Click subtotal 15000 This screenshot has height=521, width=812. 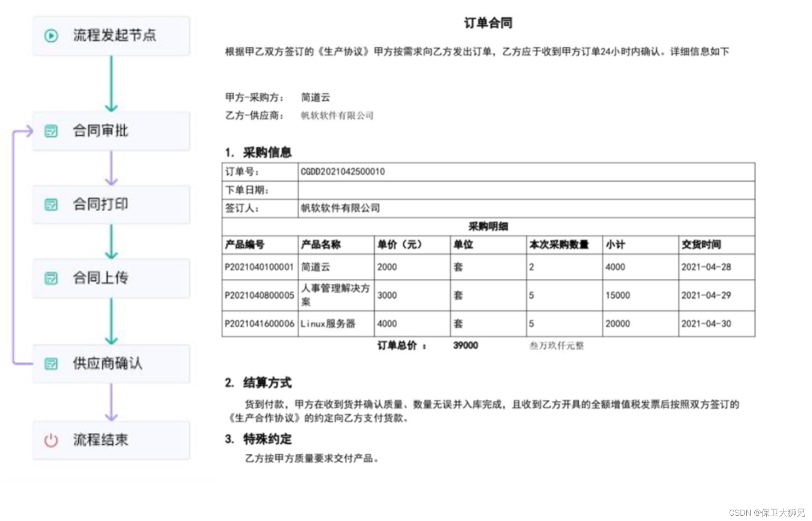(x=617, y=296)
